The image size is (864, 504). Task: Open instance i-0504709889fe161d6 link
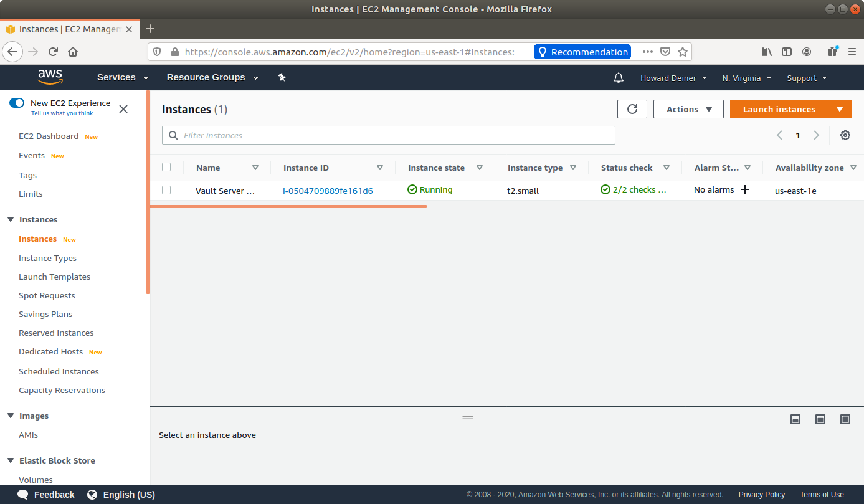[328, 191]
